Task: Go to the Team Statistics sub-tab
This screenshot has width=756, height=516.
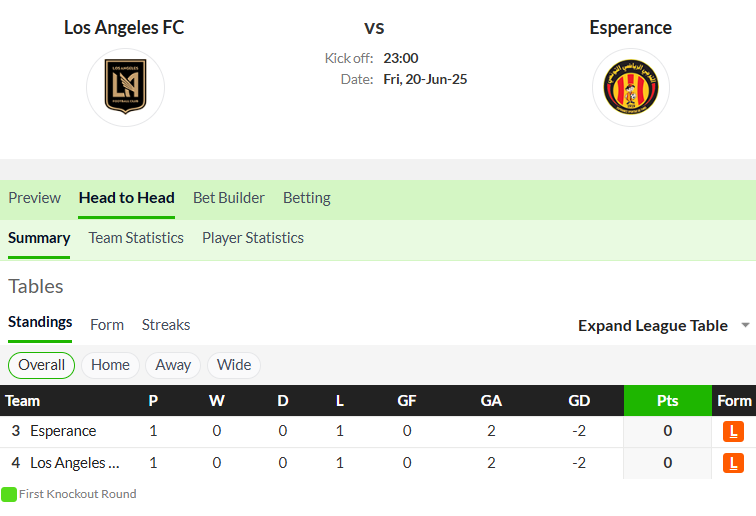Action: click(136, 238)
